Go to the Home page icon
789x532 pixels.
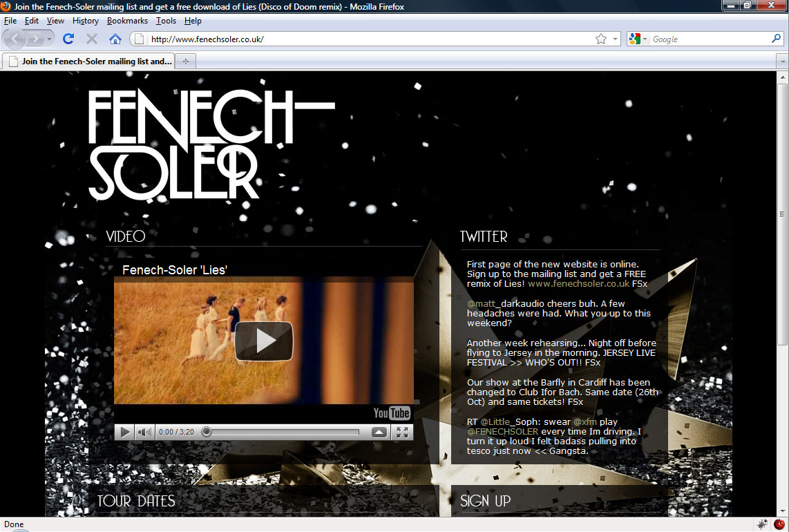(115, 39)
